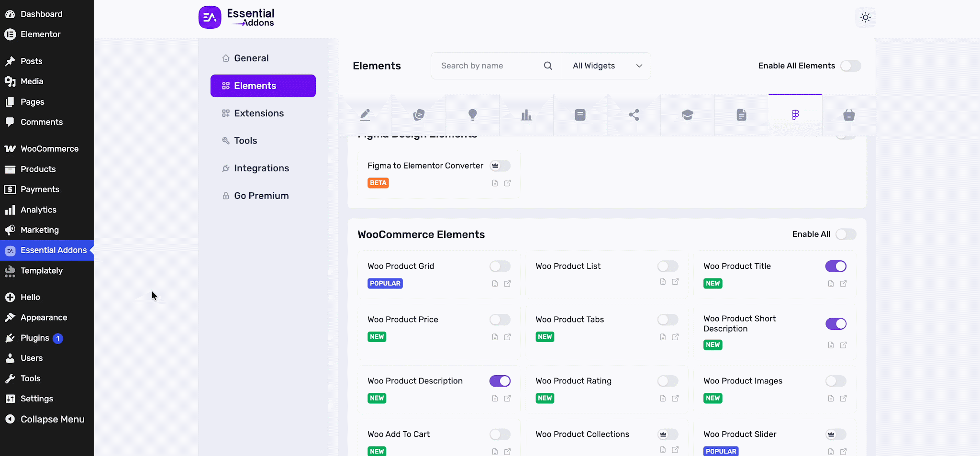The height and width of the screenshot is (456, 980).
Task: Open the Go Premium tab
Action: pyautogui.click(x=263, y=196)
